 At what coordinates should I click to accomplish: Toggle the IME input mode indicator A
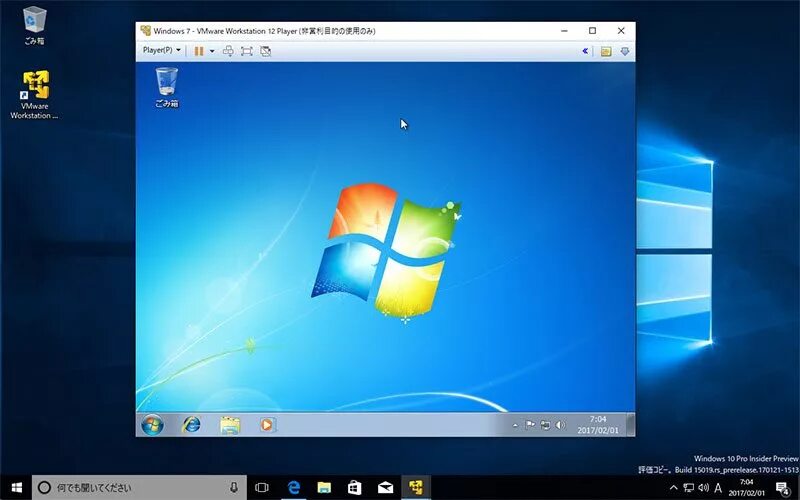click(x=718, y=488)
